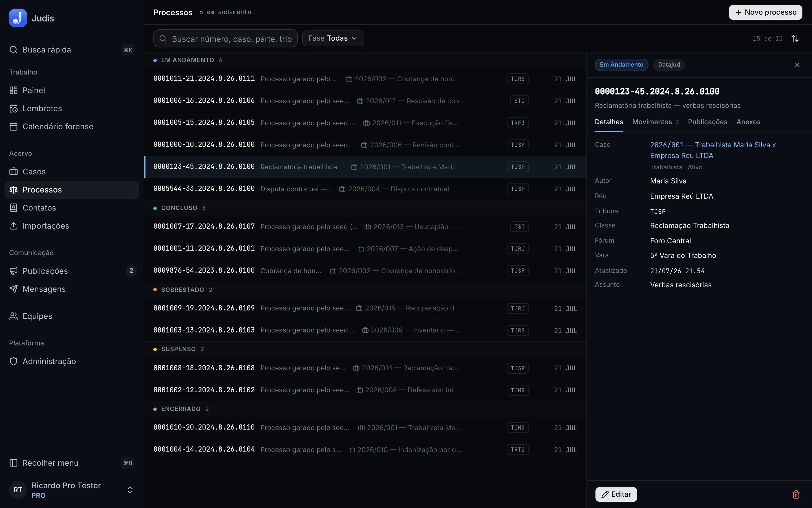This screenshot has width=812, height=508.
Task: Select process 0001002-12.2024.8.26.0102
Action: tap(365, 390)
